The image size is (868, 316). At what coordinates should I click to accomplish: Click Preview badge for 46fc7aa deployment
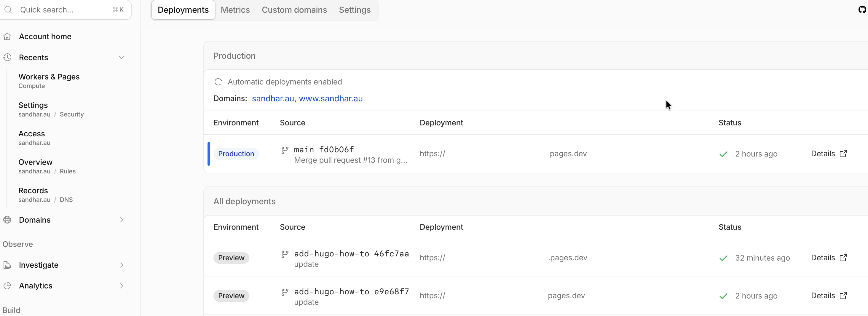(231, 258)
